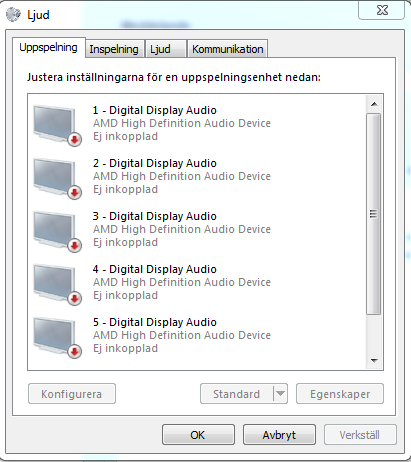411x462 pixels.
Task: Click the Konfigurera button
Action: pos(72,394)
